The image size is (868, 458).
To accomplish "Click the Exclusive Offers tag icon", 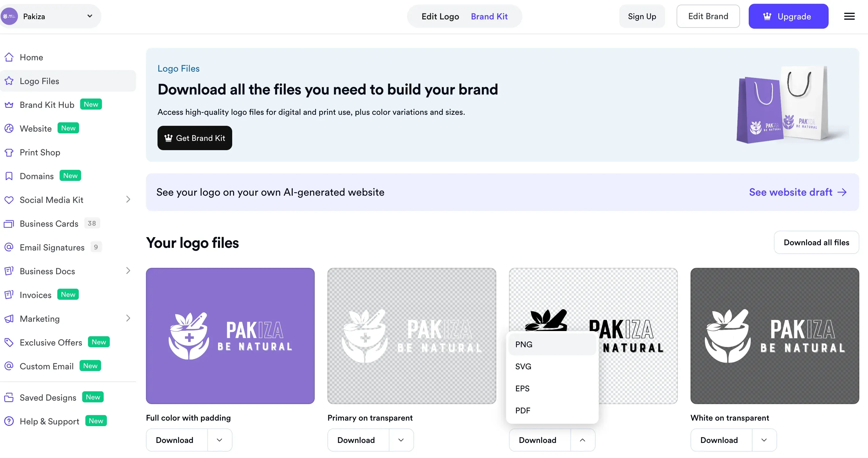I will 9,342.
